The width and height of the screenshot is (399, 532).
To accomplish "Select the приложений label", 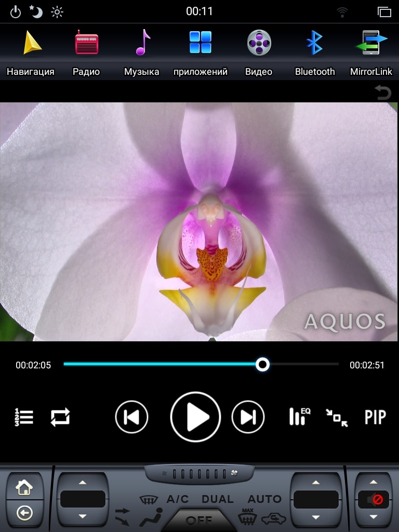I will click(x=201, y=72).
